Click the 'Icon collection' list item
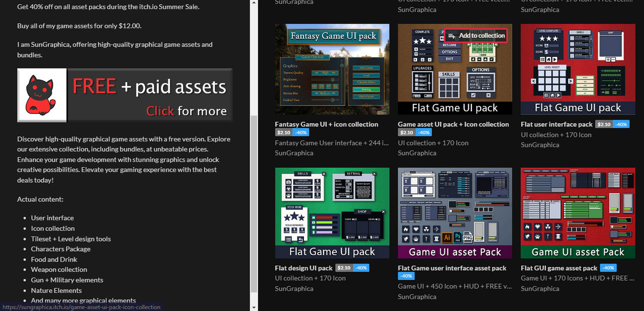The width and height of the screenshot is (644, 311). click(53, 228)
